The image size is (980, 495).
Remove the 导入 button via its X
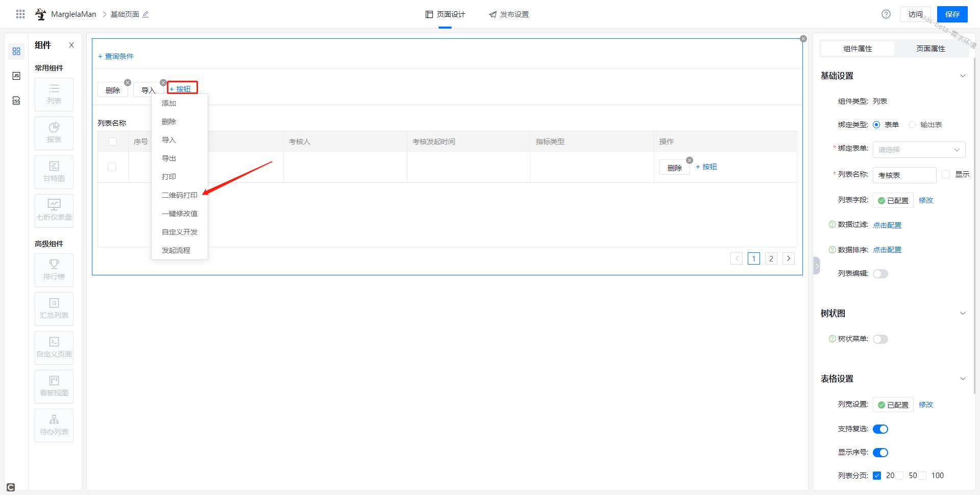click(x=163, y=83)
